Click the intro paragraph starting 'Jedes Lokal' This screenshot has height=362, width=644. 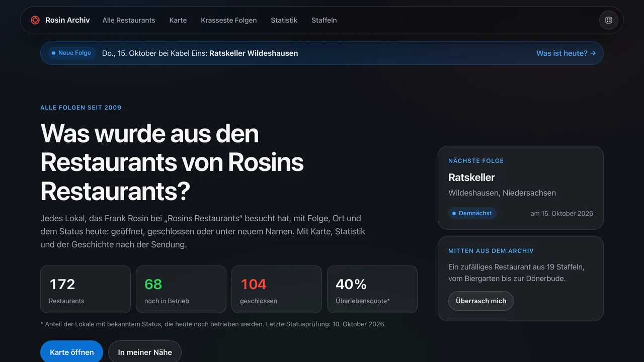(x=203, y=232)
